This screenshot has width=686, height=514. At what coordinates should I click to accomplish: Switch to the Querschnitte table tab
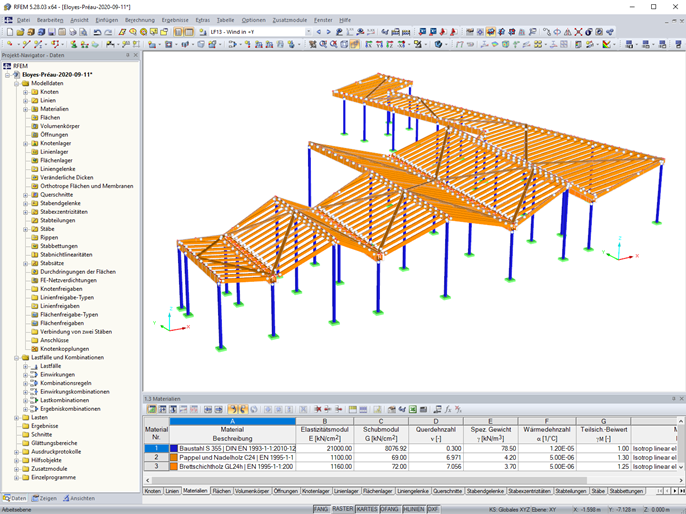point(447,491)
